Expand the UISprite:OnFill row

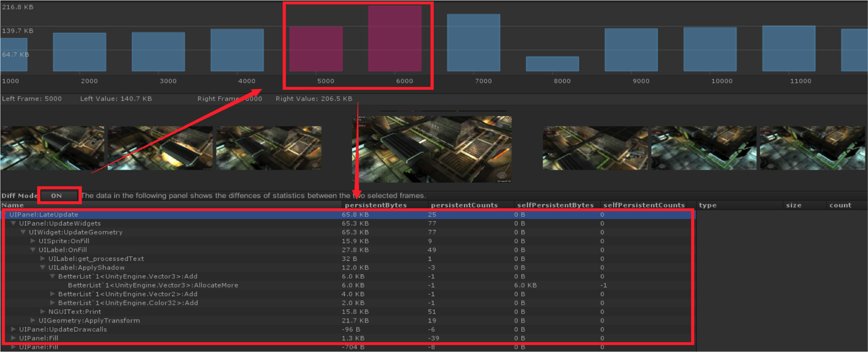pos(33,241)
